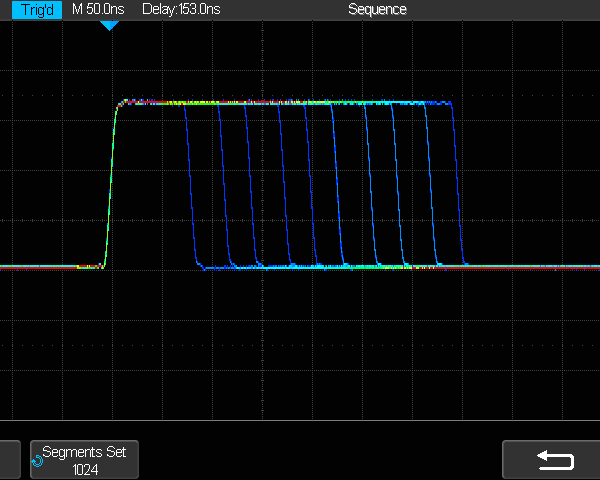This screenshot has width=600, height=480.
Task: Click the second falling edge from the left
Action: coord(220,185)
